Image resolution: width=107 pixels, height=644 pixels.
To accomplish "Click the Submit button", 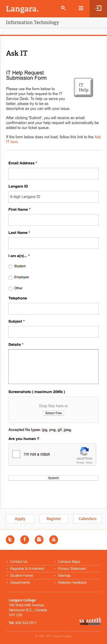I will coord(53,478).
